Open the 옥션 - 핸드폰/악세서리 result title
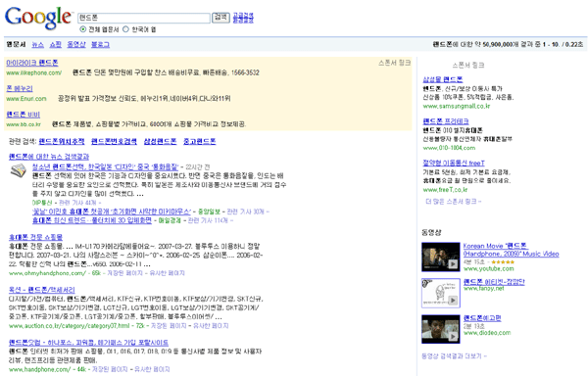 [41, 290]
